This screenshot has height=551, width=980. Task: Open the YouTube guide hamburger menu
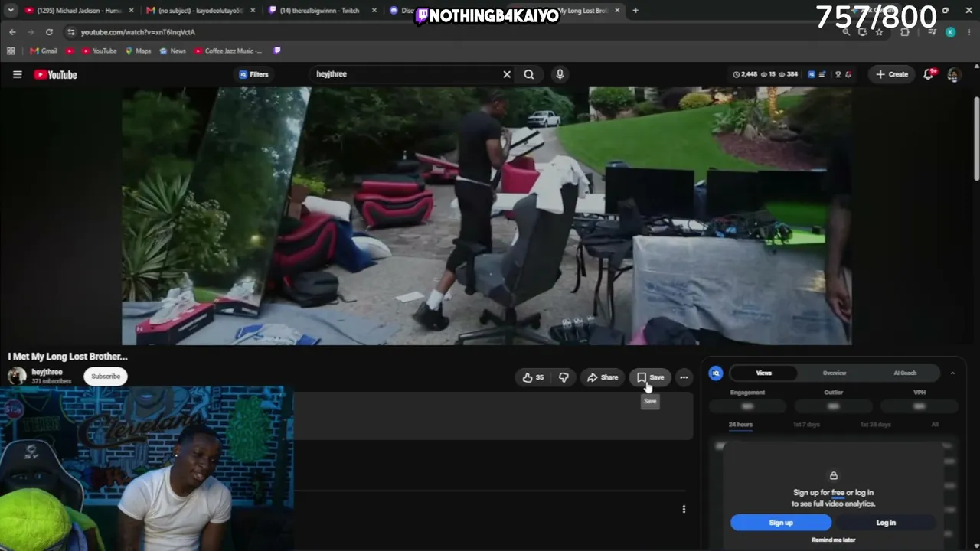[x=17, y=74]
